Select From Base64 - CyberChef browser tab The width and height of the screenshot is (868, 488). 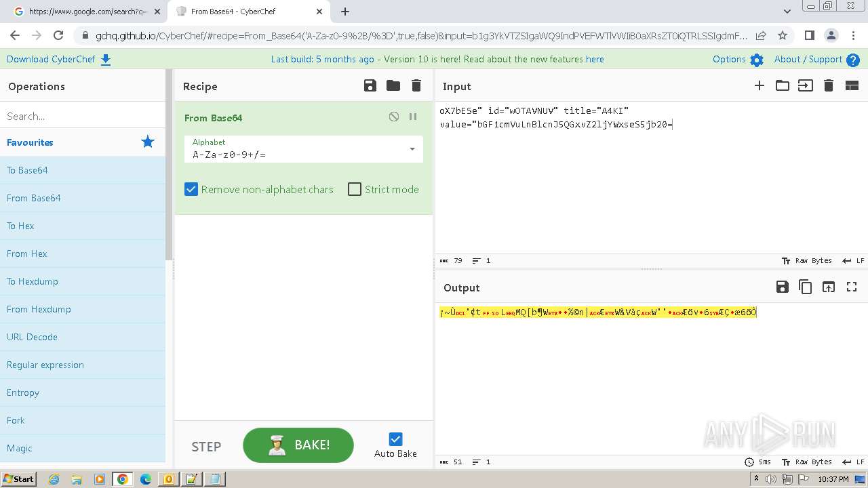[250, 12]
